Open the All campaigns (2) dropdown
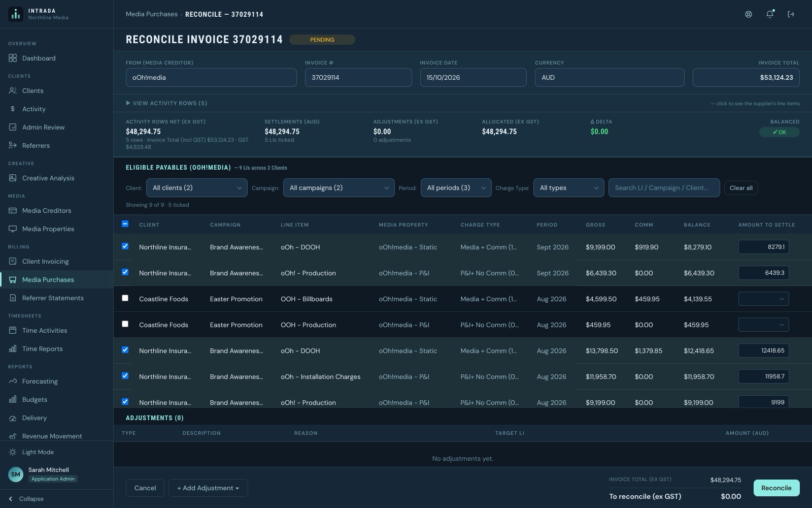812x508 pixels. [339, 188]
